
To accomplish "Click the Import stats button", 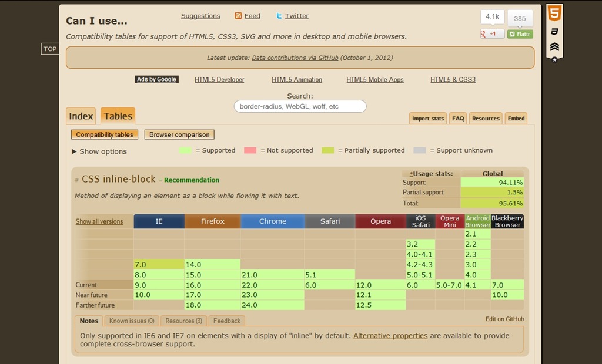I will coord(428,119).
